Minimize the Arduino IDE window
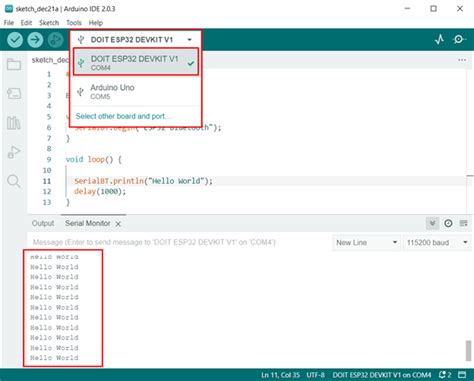This screenshot has width=474, height=381. (407, 9)
